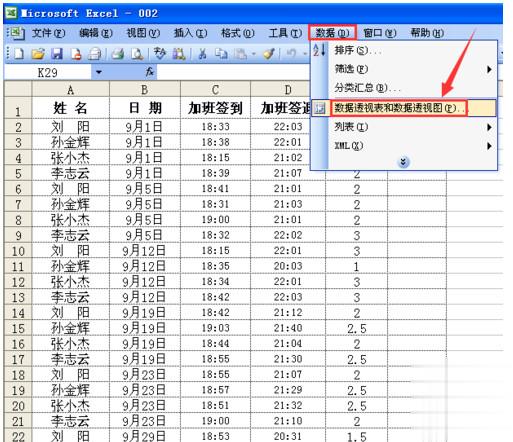
Task: Click the Name Box showing K29
Action: pos(48,72)
